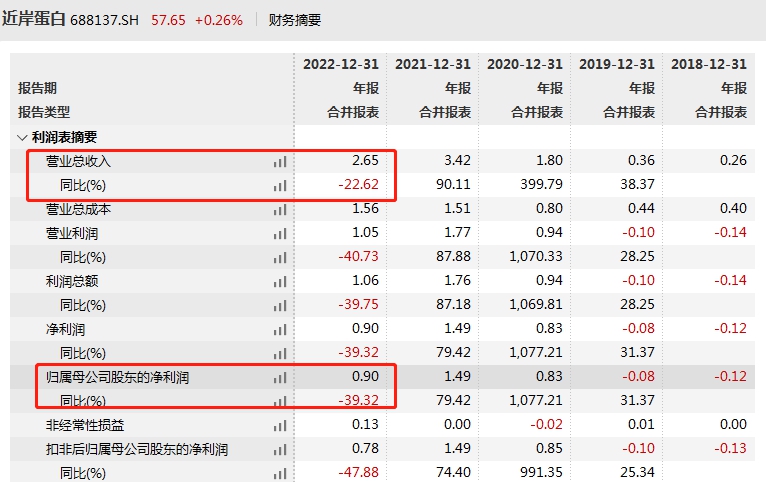Image resolution: width=766 pixels, height=482 pixels.
Task: Click 扣非 growth value -47.88
Action: 359,472
